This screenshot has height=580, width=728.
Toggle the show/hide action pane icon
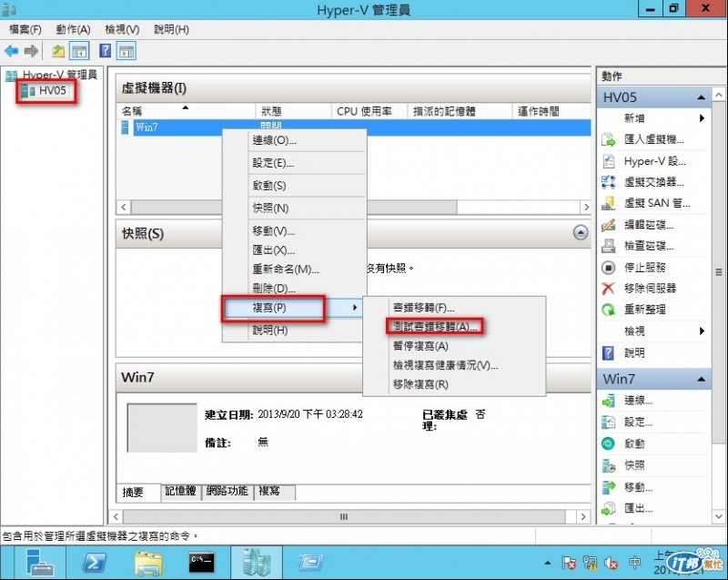click(126, 51)
